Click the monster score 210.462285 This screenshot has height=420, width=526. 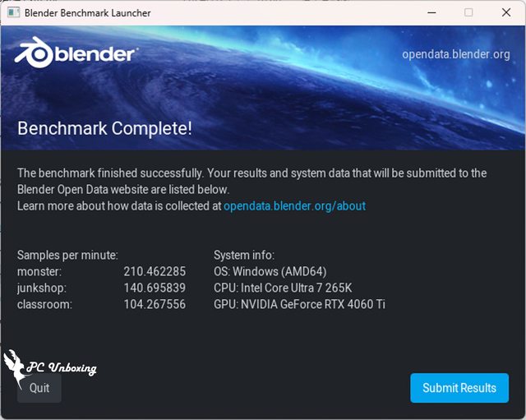155,271
